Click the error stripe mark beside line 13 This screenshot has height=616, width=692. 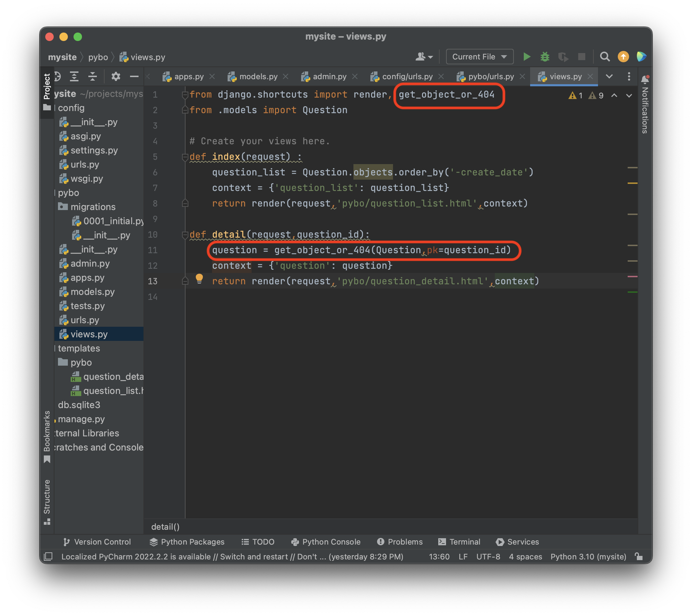[632, 277]
